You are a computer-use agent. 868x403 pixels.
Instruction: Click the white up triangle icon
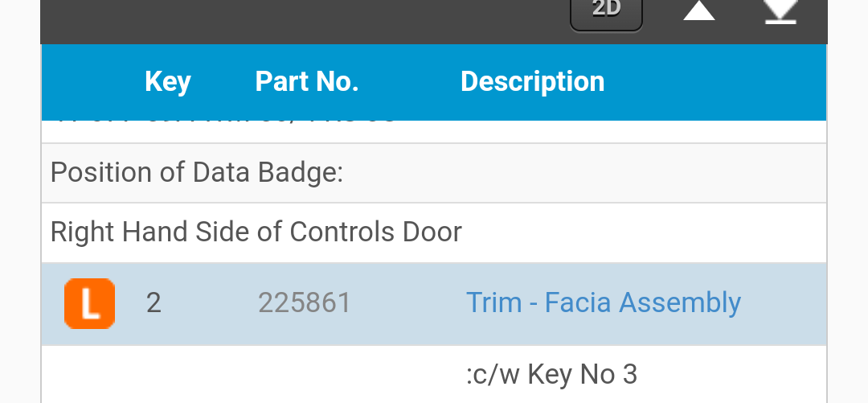pos(698,11)
